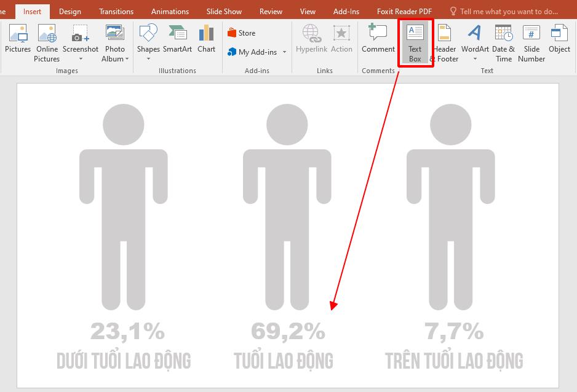The image size is (577, 392).
Task: Insert a Chart
Action: pyautogui.click(x=206, y=39)
